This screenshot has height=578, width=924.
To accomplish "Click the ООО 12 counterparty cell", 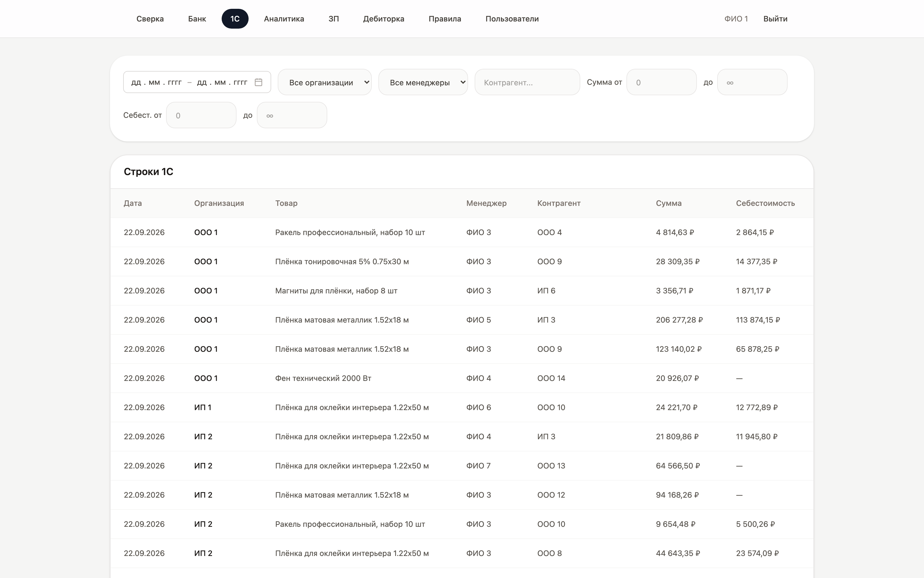I will [551, 495].
